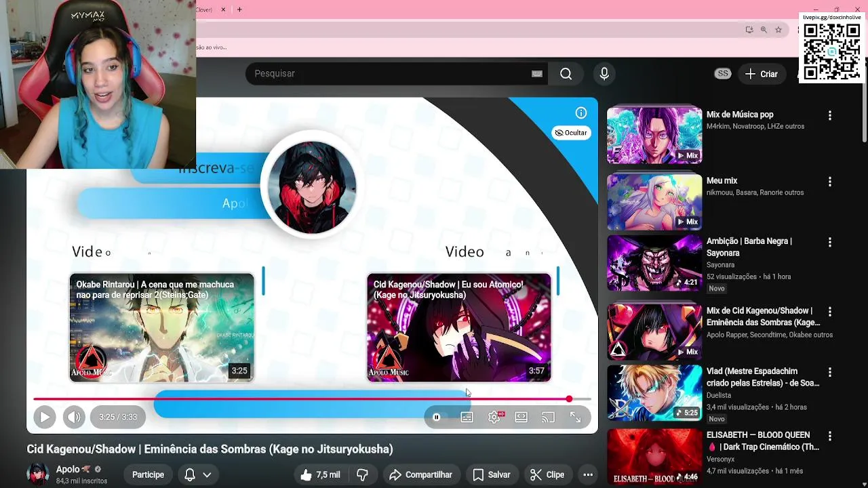Open more actions three-dot menu below video
The height and width of the screenshot is (488, 868).
pos(588,475)
